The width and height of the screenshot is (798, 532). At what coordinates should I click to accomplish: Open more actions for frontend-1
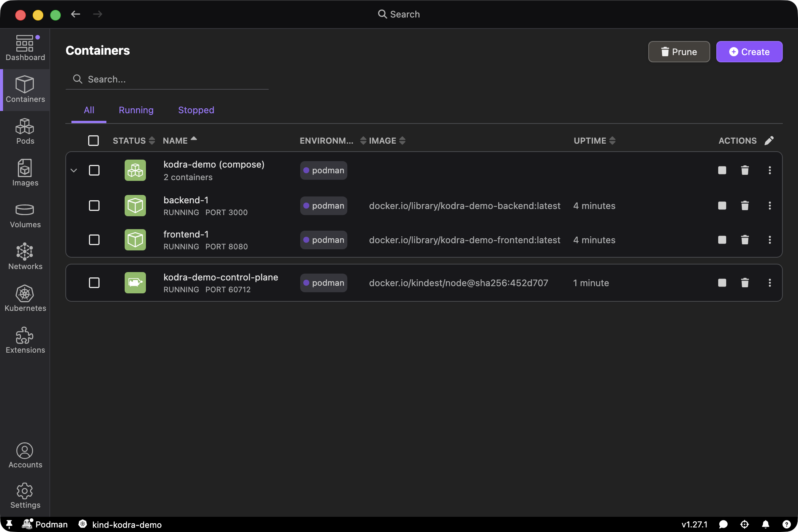click(770, 240)
